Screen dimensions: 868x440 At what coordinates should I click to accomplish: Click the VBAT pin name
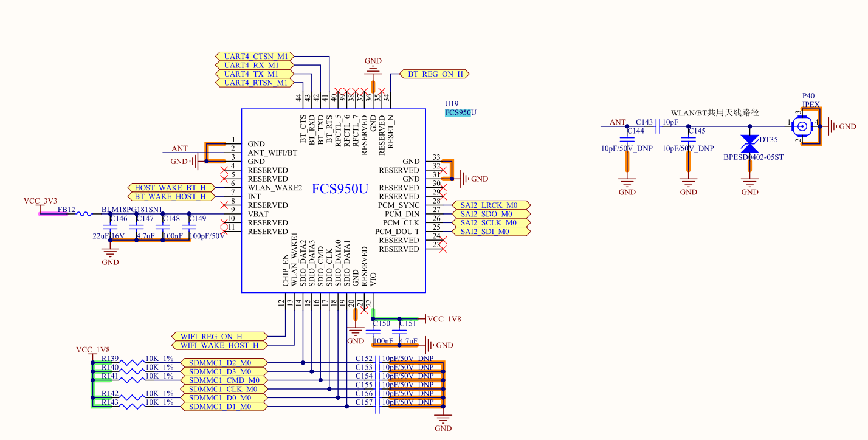coord(258,214)
